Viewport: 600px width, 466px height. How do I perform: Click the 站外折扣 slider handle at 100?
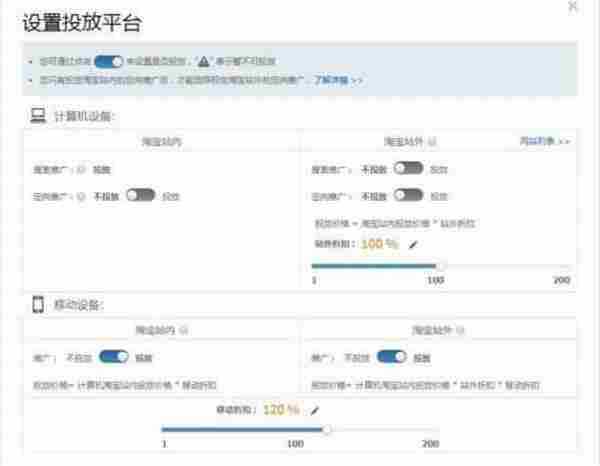pos(440,266)
